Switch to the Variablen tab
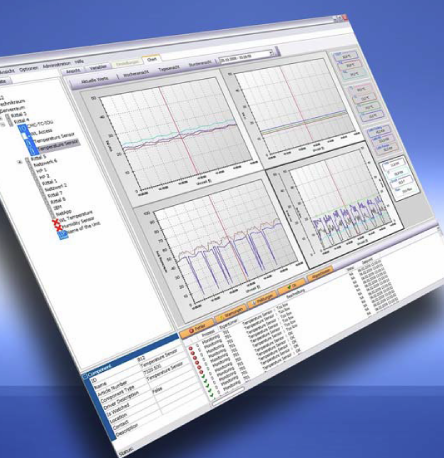444x458 pixels. (x=98, y=68)
